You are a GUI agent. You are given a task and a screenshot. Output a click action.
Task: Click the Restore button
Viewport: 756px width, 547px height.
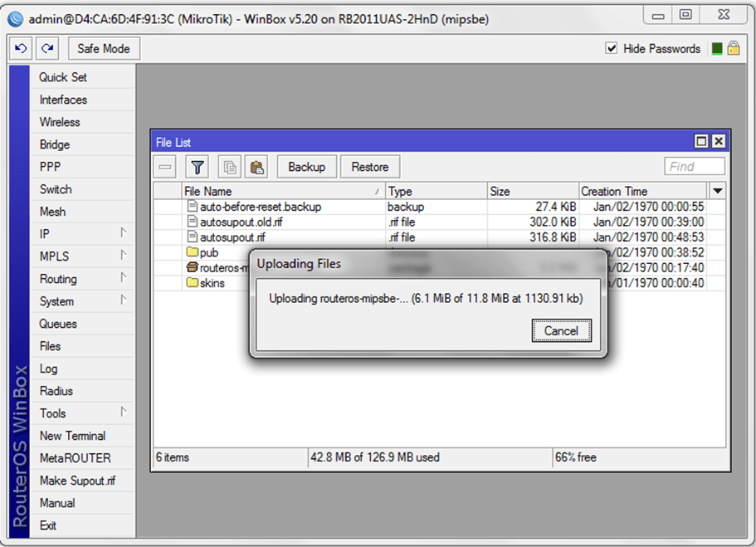tap(370, 167)
